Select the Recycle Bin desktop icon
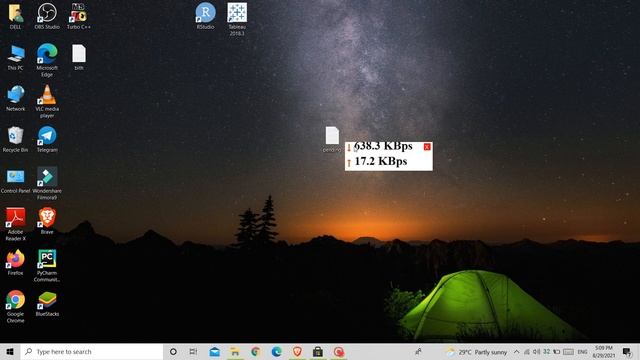 click(16, 139)
